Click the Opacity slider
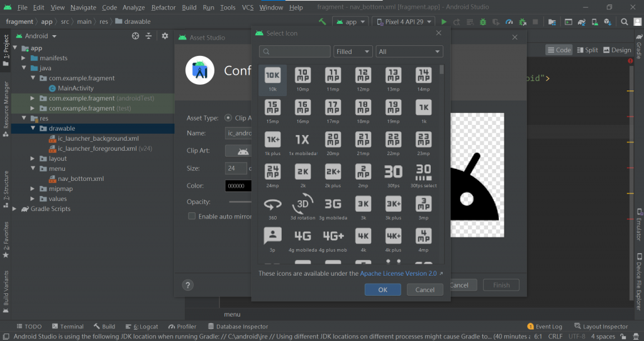This screenshot has width=644, height=341. click(x=240, y=202)
